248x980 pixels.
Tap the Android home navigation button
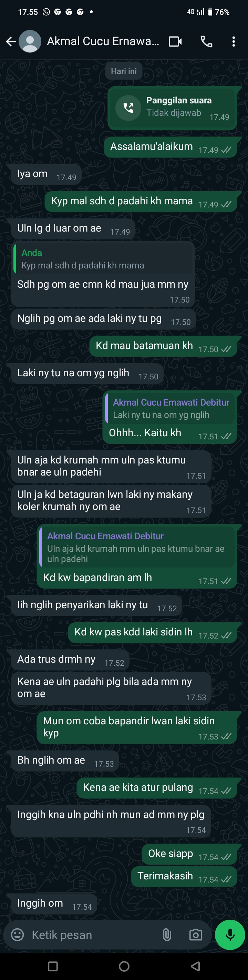[124, 966]
